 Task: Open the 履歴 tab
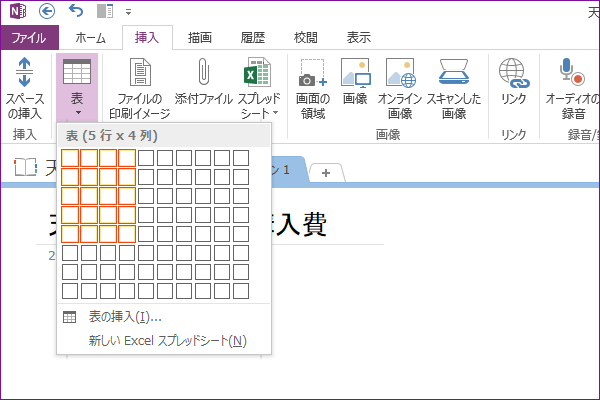[x=253, y=38]
